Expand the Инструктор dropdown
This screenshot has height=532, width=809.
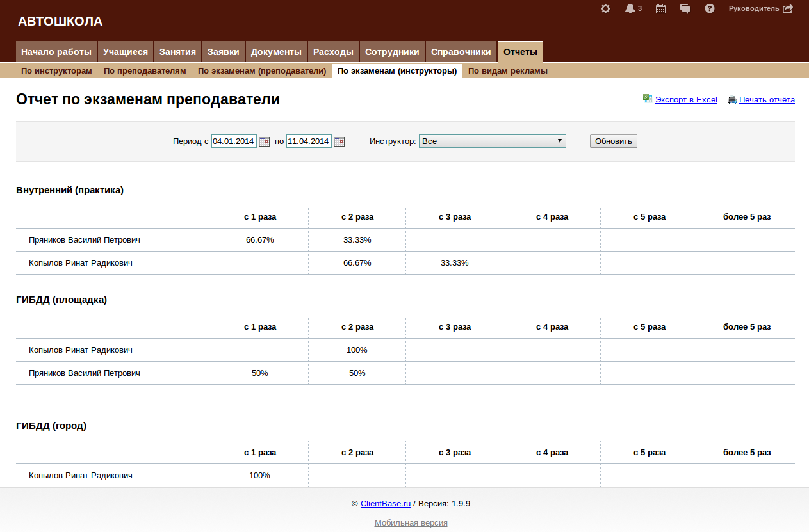pos(492,141)
